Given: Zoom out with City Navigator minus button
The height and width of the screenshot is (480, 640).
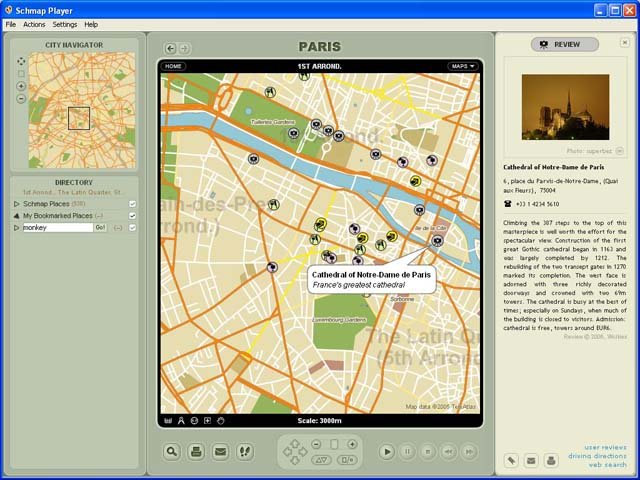Looking at the screenshot, I should point(21,99).
